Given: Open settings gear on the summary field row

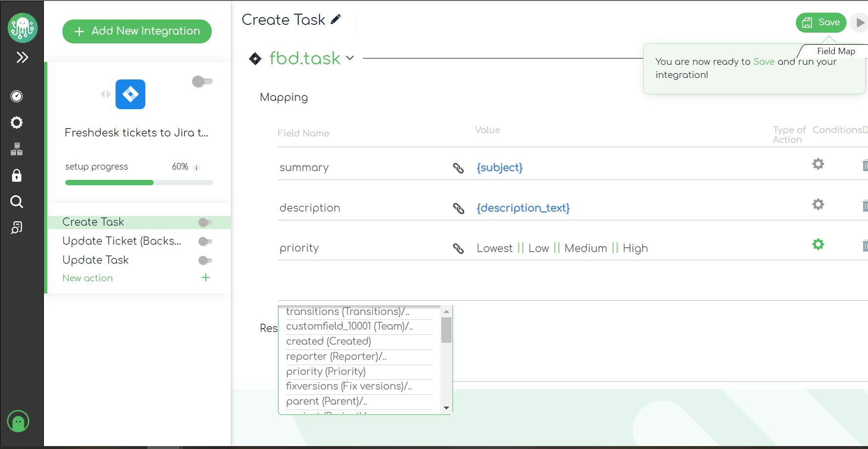Looking at the screenshot, I should [818, 164].
